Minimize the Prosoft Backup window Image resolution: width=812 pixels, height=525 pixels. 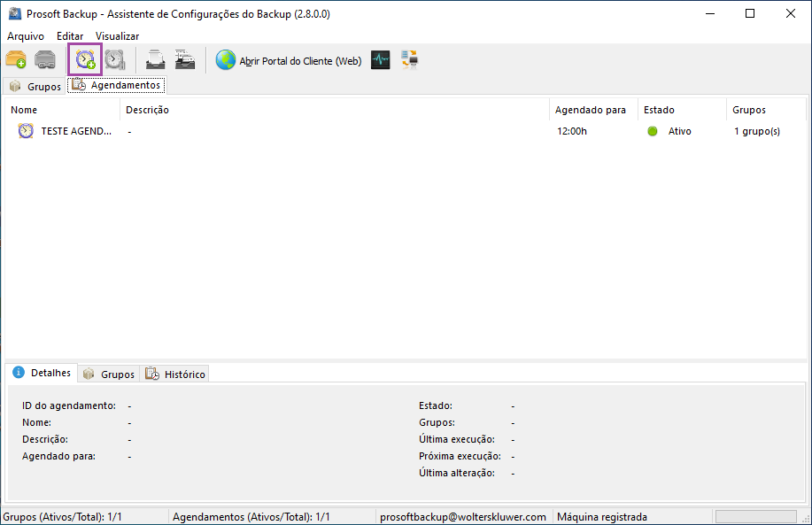click(710, 13)
